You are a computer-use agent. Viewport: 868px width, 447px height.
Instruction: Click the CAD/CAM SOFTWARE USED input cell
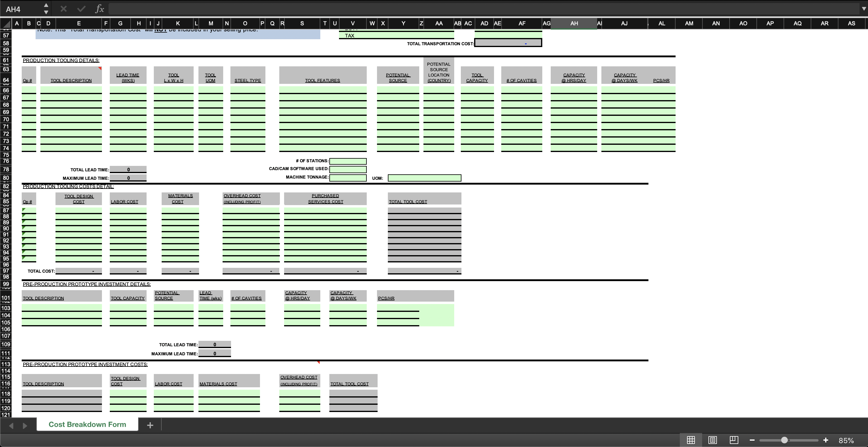348,169
